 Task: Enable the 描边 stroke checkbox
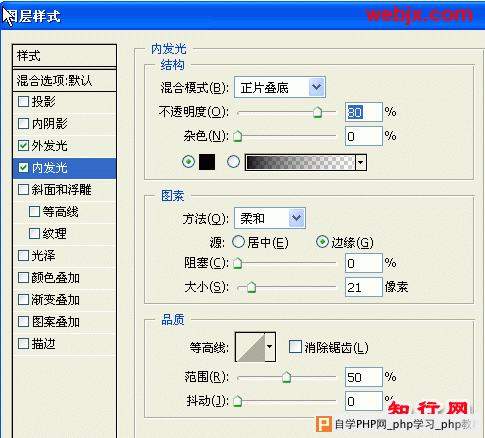click(x=23, y=344)
